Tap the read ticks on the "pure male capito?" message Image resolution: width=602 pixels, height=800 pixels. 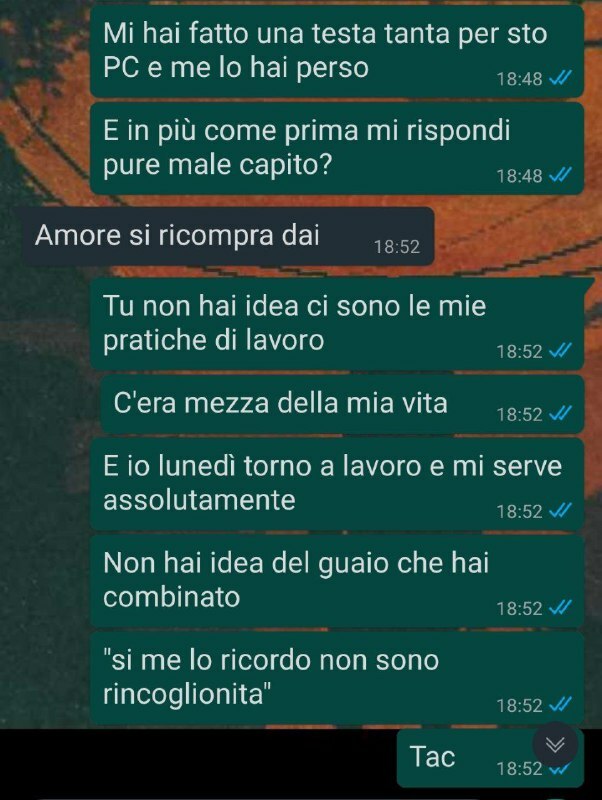(x=560, y=175)
